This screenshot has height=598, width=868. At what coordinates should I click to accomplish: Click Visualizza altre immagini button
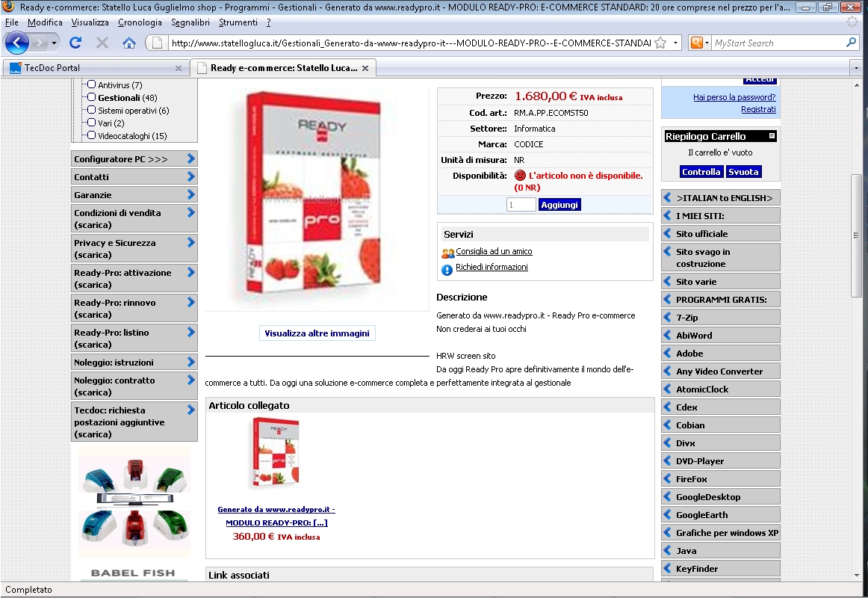(317, 333)
